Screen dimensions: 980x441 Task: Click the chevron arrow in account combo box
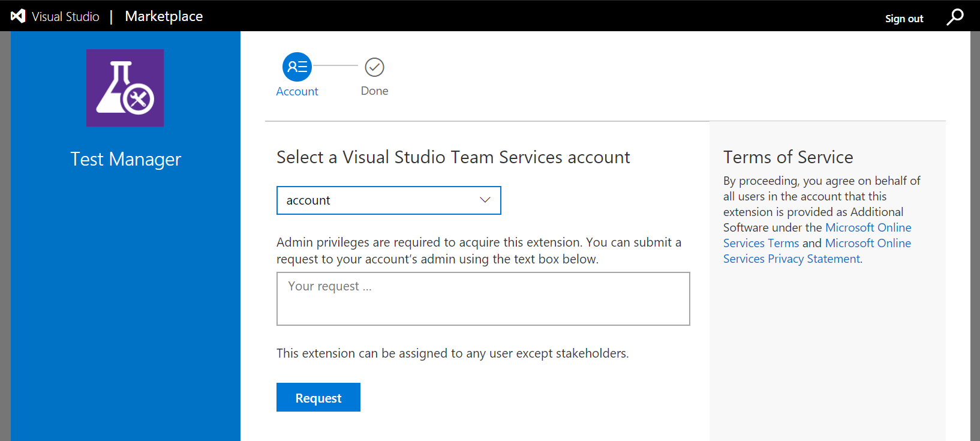[x=485, y=200]
